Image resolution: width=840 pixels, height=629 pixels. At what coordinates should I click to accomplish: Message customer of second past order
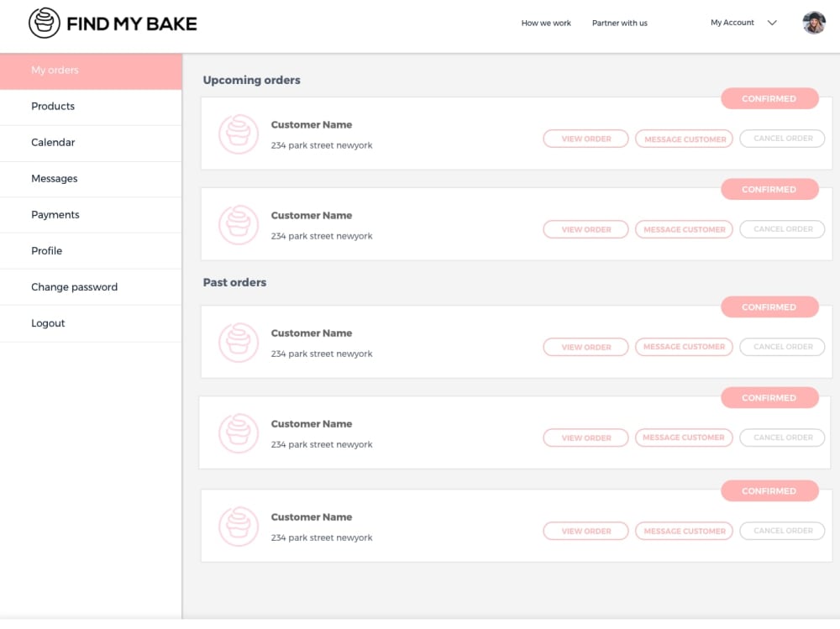point(684,438)
